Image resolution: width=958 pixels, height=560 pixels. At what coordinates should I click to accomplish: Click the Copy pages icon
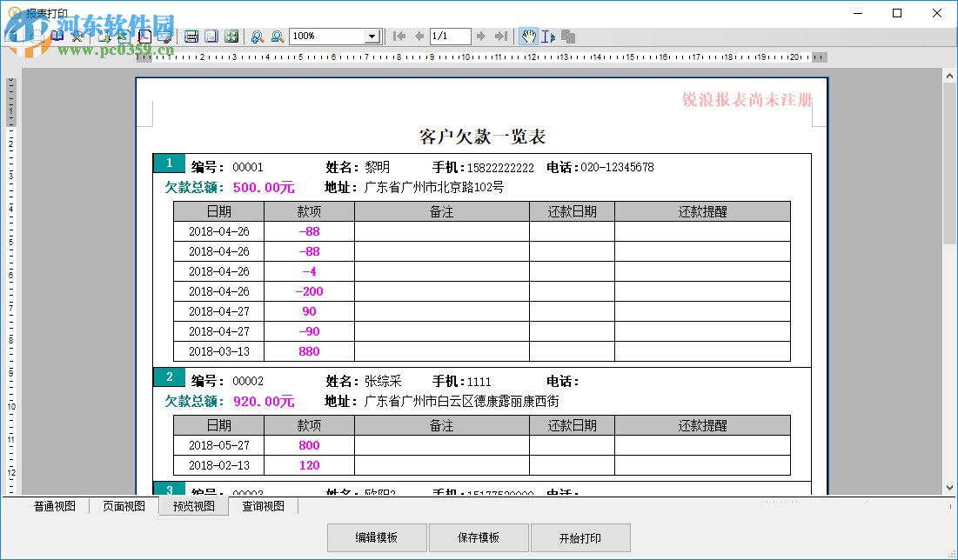coord(567,37)
